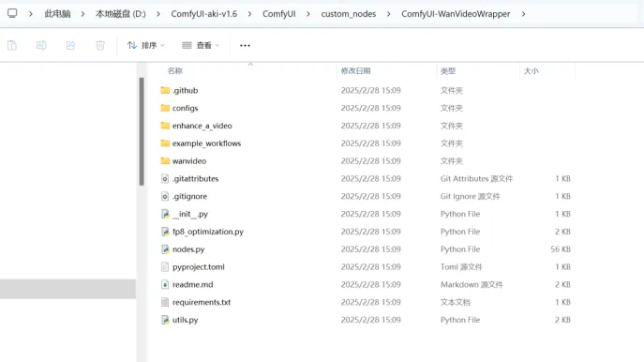Sort by 类型 column header
The image size is (644, 362).
[448, 70]
